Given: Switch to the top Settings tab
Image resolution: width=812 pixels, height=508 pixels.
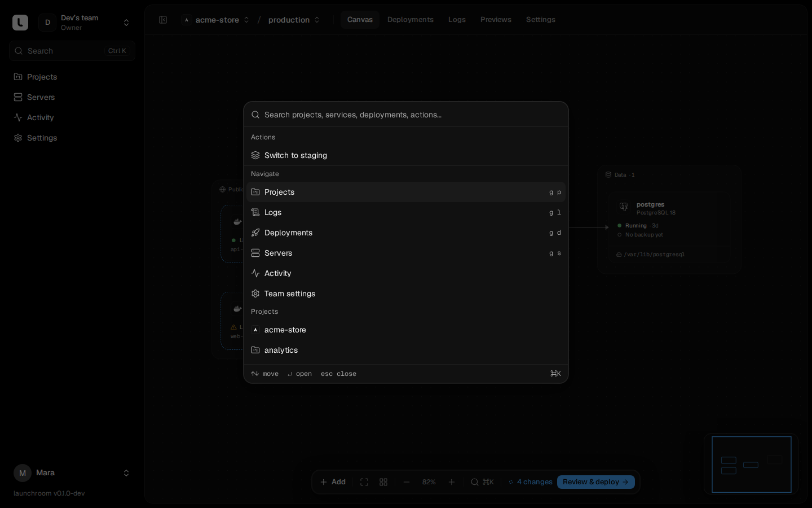Looking at the screenshot, I should coord(541,20).
